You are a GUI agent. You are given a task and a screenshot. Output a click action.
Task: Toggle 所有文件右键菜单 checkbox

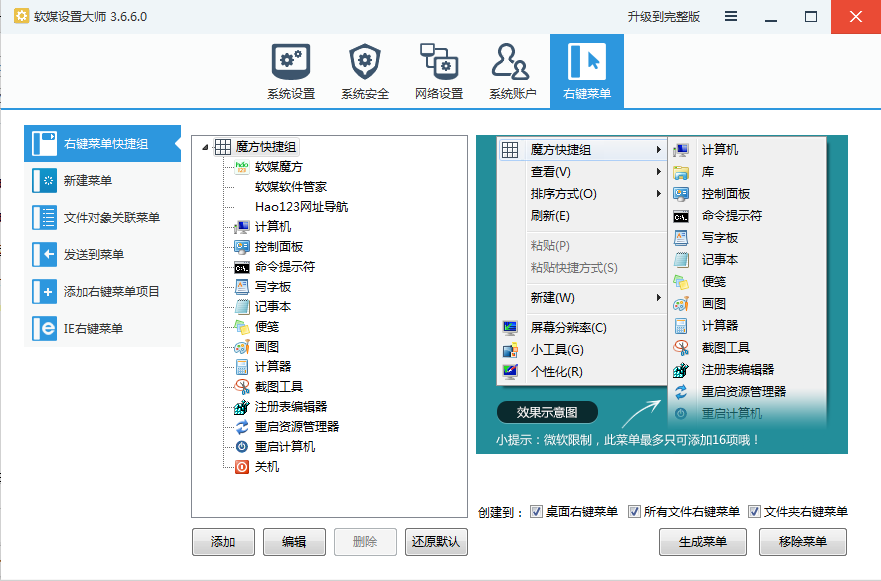pyautogui.click(x=634, y=511)
